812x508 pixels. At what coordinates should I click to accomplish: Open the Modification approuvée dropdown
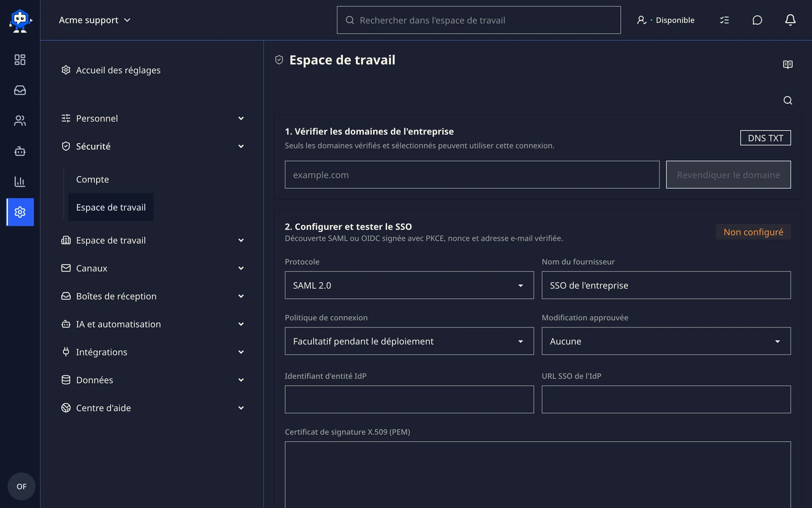(x=666, y=341)
